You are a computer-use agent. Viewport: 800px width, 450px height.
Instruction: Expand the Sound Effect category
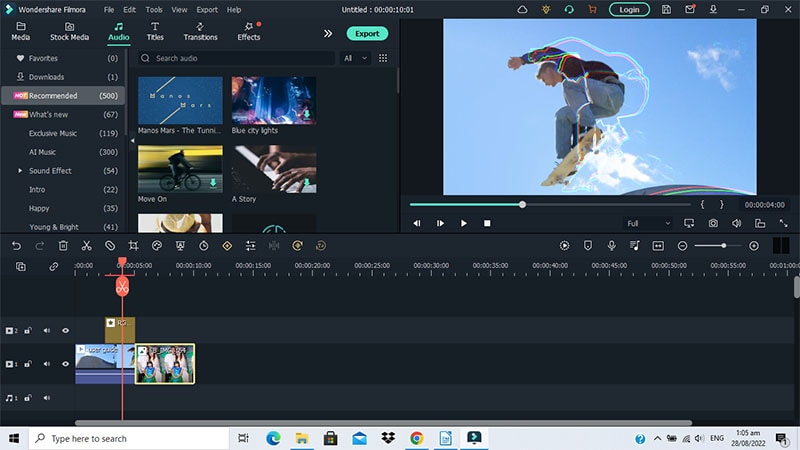[x=19, y=171]
